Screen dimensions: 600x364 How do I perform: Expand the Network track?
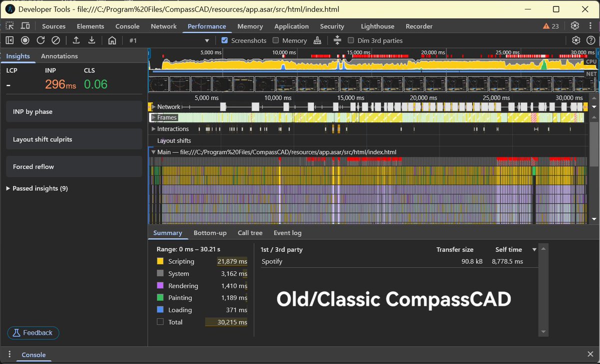click(x=153, y=107)
